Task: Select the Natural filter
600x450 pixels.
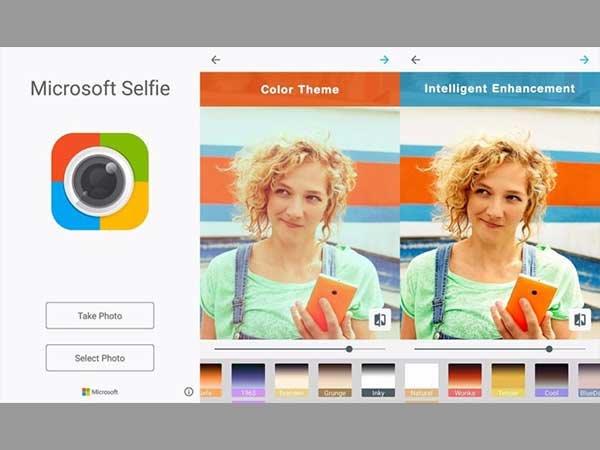Action: (421, 380)
